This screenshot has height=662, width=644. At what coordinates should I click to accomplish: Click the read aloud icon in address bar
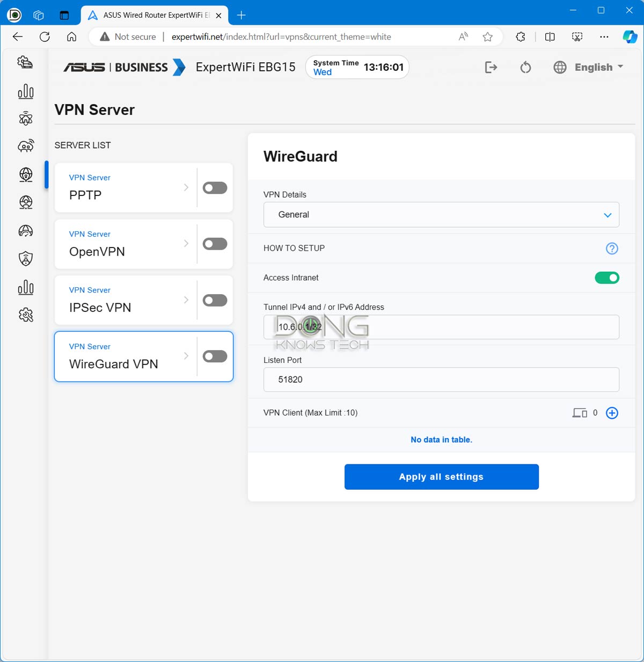[463, 37]
